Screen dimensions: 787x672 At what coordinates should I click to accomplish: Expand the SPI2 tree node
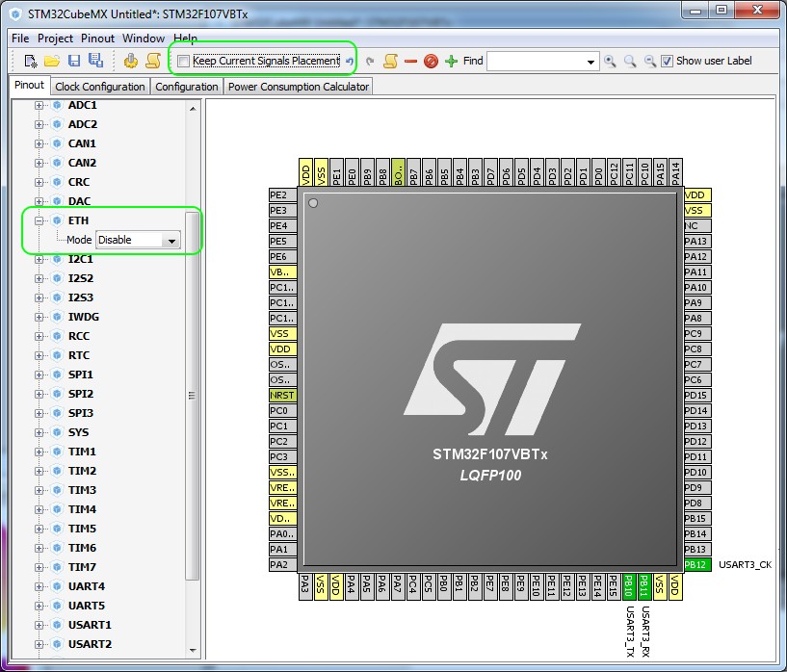pos(39,394)
